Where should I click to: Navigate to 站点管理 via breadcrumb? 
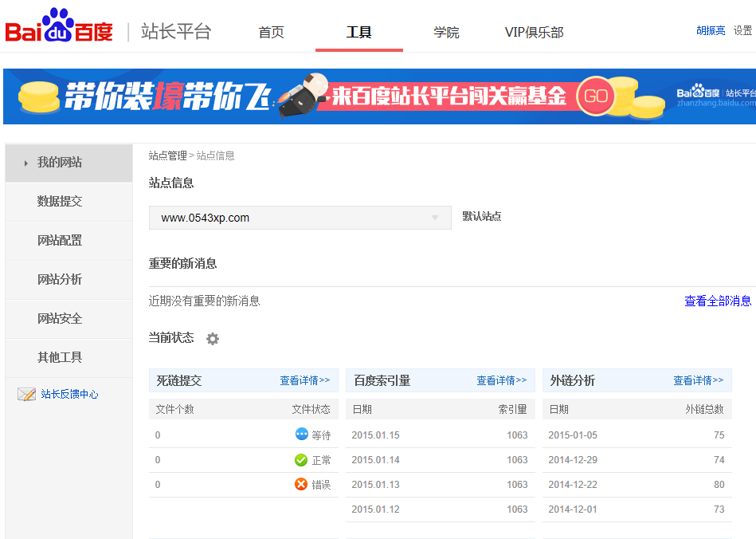[168, 156]
